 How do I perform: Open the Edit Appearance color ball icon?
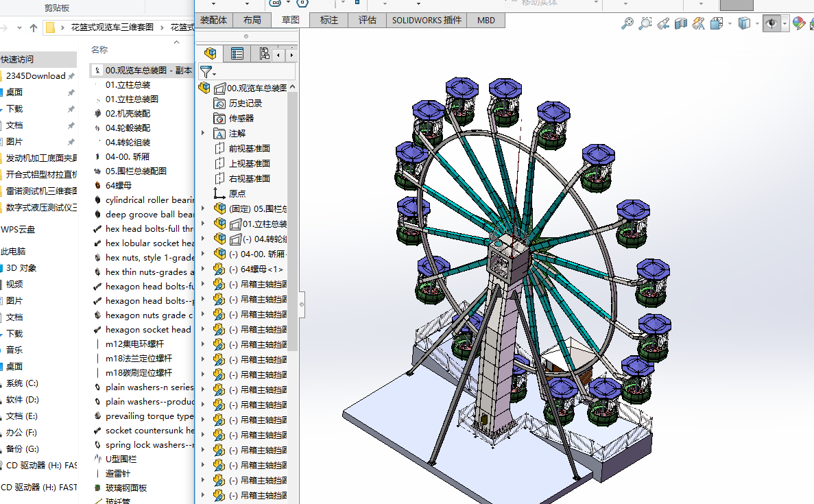[x=798, y=23]
